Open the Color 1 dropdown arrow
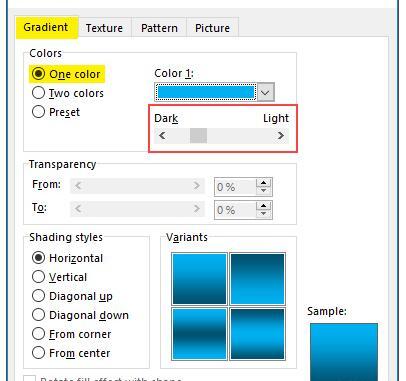 [265, 92]
